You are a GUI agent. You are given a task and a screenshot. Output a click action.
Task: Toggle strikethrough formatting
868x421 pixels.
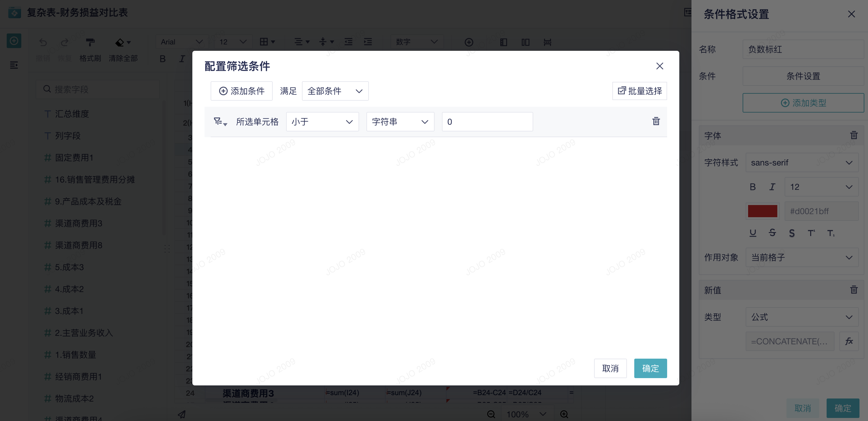pyautogui.click(x=772, y=232)
